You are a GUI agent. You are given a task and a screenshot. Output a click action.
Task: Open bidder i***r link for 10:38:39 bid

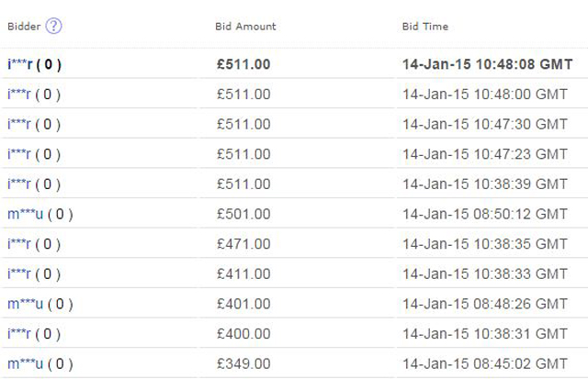point(19,184)
